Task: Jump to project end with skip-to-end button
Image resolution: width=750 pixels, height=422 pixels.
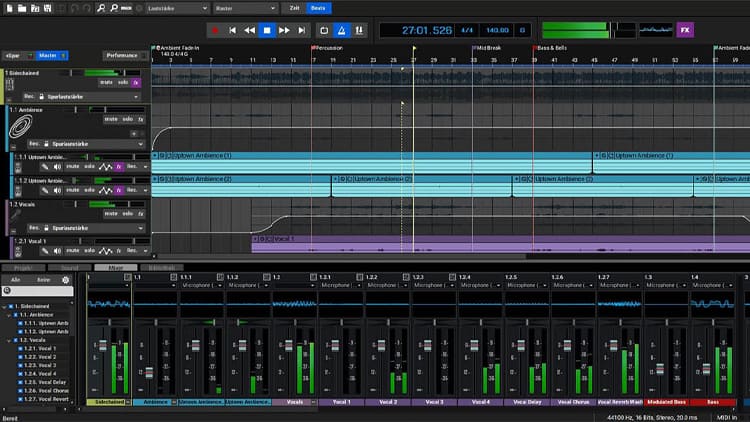Action: pyautogui.click(x=302, y=30)
